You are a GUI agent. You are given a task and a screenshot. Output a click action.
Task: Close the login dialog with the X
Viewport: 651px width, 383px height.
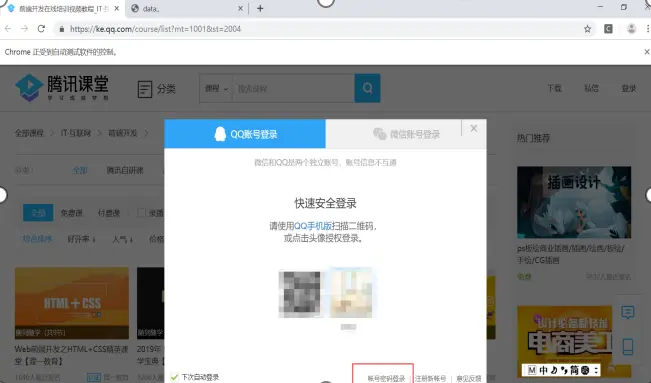click(x=474, y=128)
